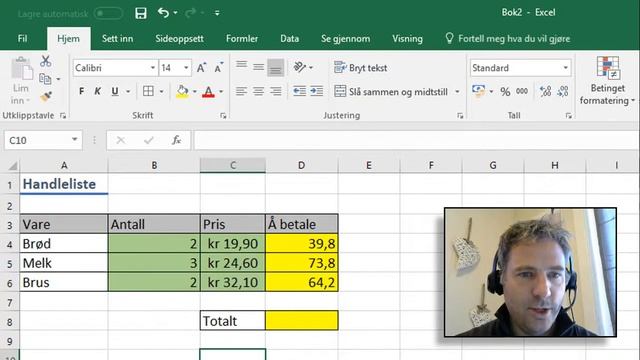Open Betinget formatering menu
640x360 pixels.
[x=607, y=81]
